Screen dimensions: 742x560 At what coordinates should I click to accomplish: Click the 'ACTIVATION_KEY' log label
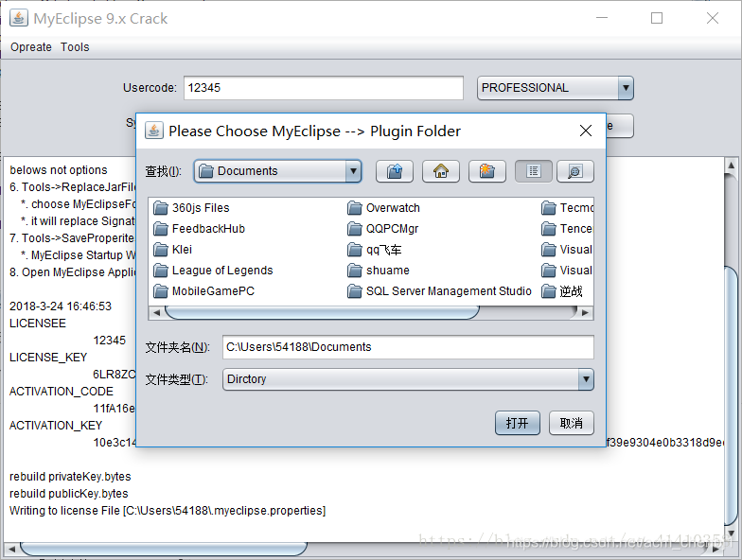(x=56, y=426)
